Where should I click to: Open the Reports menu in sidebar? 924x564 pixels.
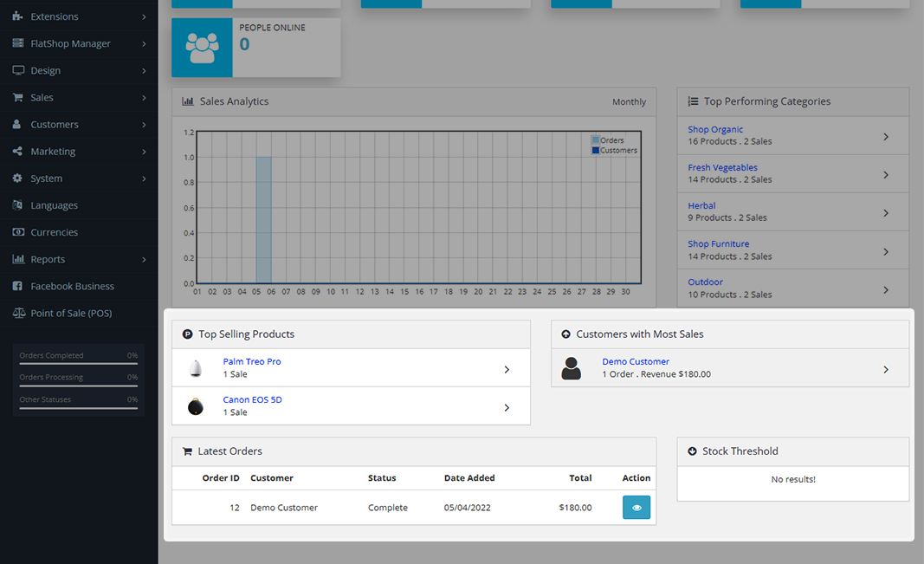48,259
